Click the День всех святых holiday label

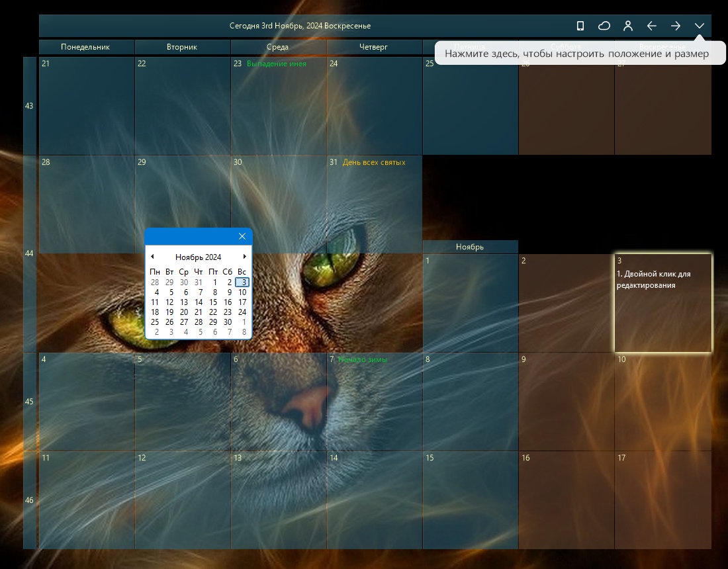click(x=374, y=163)
